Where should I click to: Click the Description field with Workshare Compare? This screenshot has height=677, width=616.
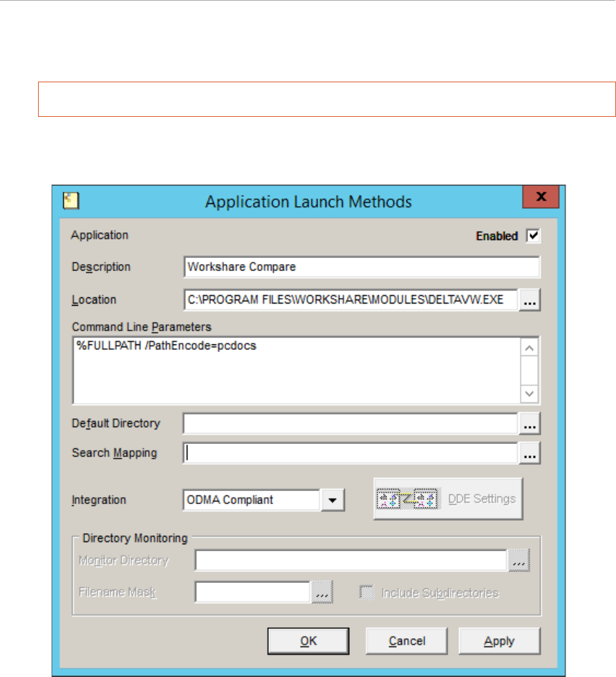(x=362, y=267)
